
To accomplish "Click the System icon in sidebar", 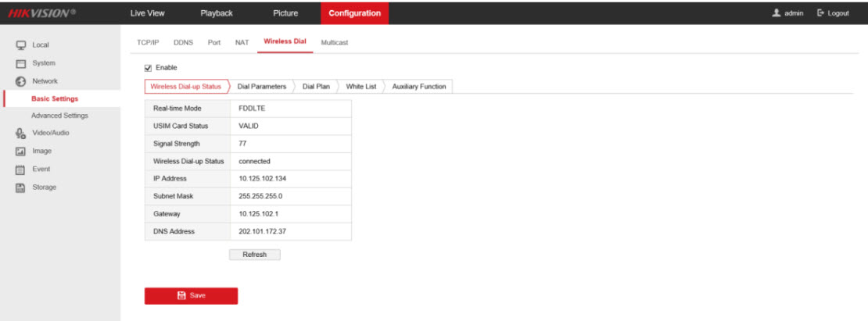I will (22, 63).
